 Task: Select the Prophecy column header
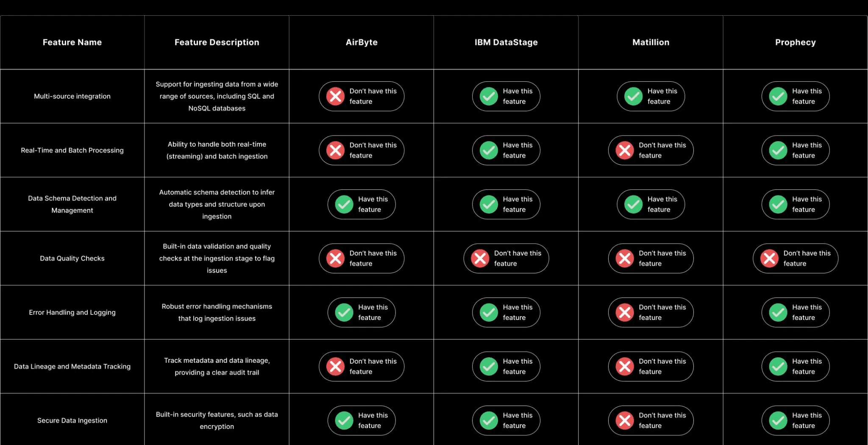pos(795,42)
